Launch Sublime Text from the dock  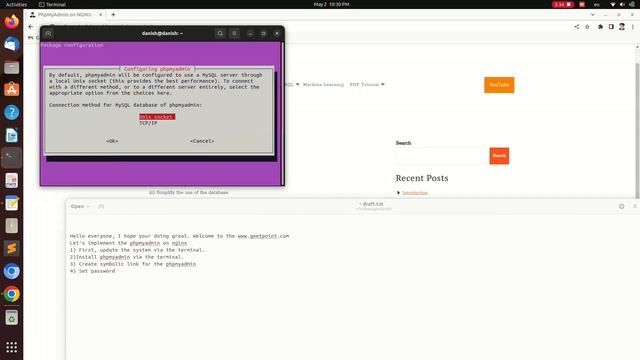point(11,248)
